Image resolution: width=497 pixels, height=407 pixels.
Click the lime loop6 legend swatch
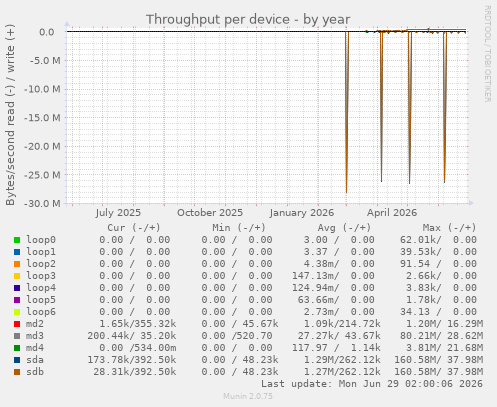17,312
